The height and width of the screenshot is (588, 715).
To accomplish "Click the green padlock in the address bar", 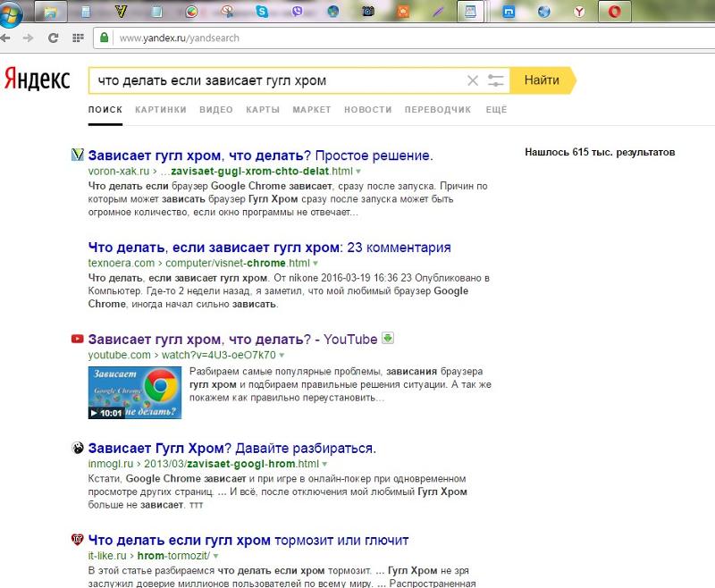I will [x=105, y=38].
